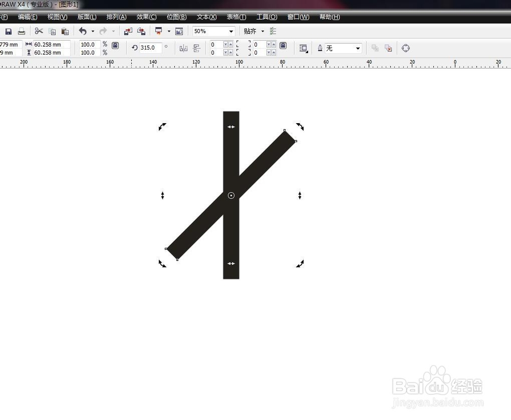Click the top-right rotation handle arrow
Image resolution: width=511 pixels, height=420 pixels.
[300, 126]
